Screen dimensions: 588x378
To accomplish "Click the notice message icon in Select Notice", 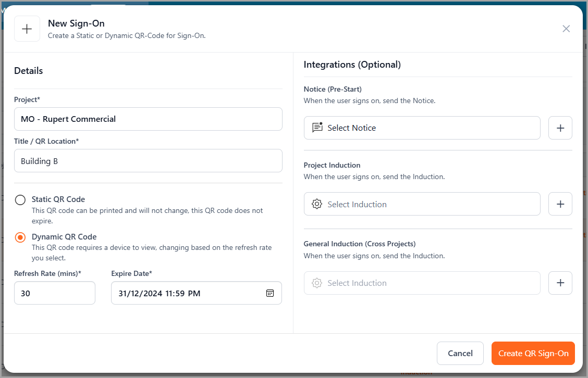I will coord(317,128).
